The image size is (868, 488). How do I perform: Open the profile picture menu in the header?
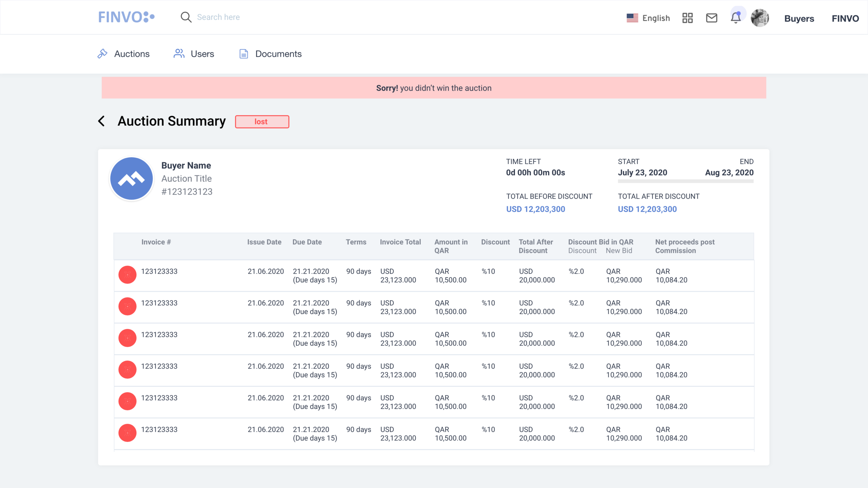click(760, 17)
